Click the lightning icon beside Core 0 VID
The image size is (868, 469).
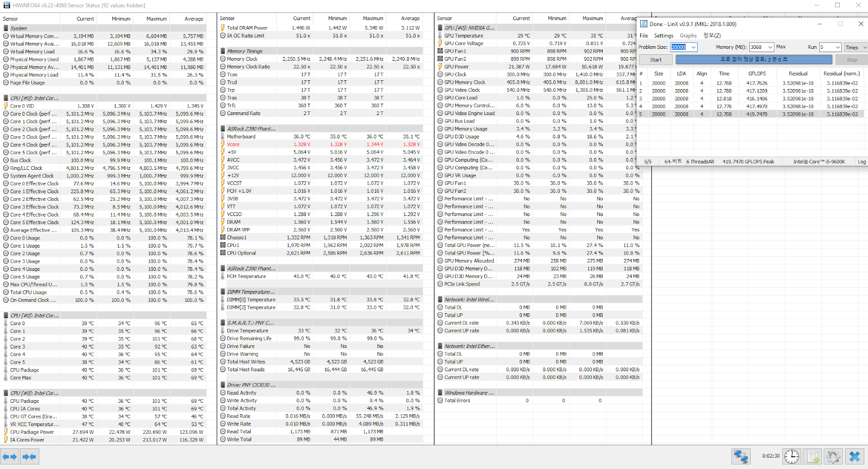pyautogui.click(x=6, y=106)
